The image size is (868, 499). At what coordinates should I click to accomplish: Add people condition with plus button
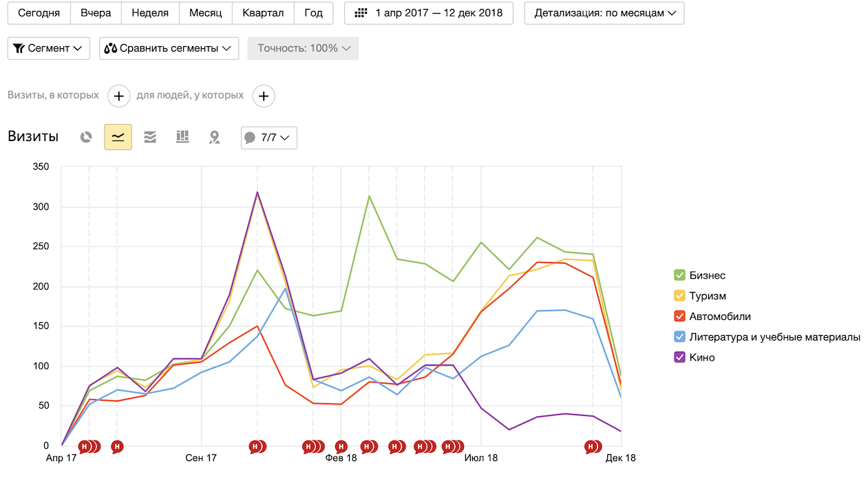click(264, 96)
